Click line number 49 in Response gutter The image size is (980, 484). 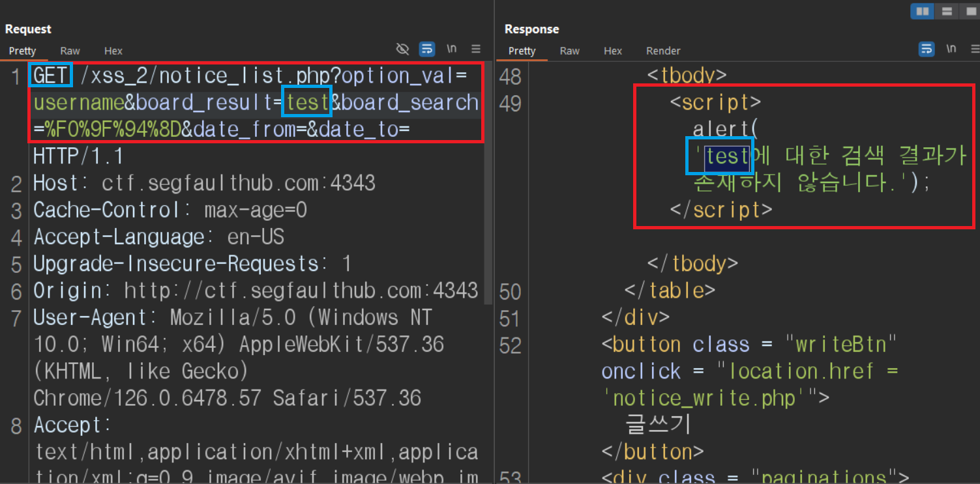click(511, 104)
